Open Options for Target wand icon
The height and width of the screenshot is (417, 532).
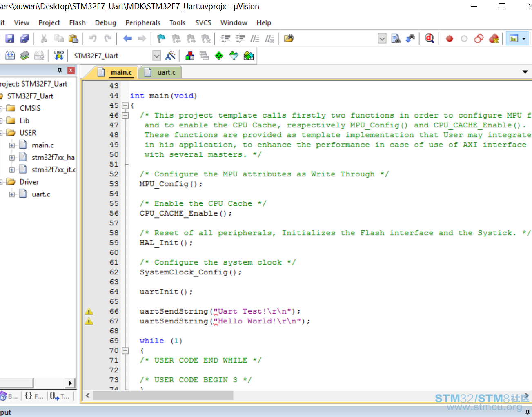[x=171, y=56]
